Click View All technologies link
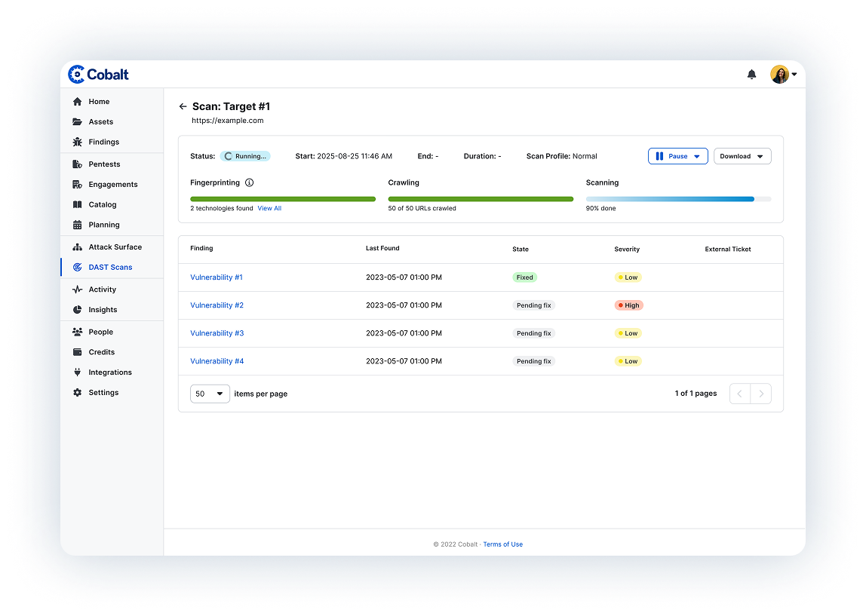This screenshot has height=616, width=866. [269, 209]
